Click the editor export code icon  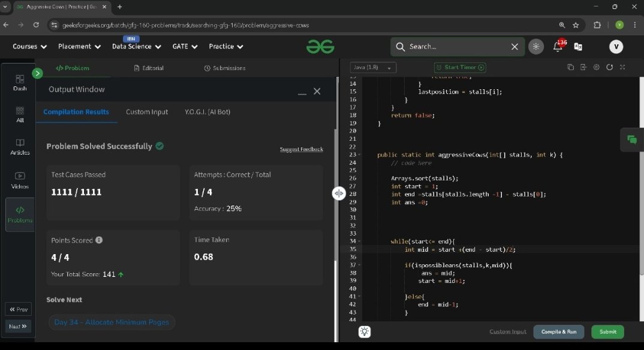(583, 67)
